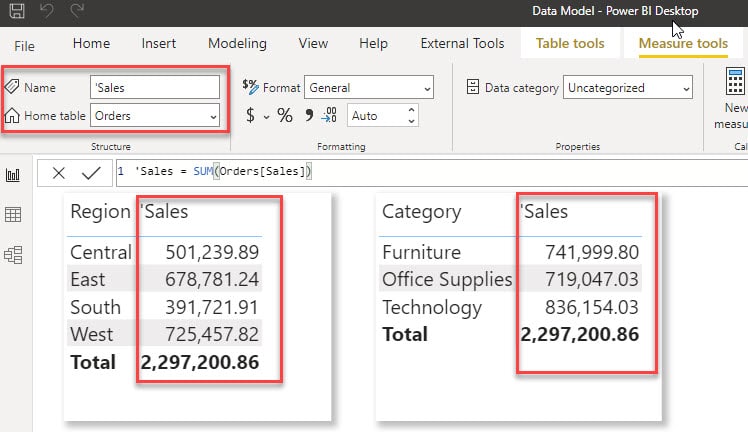The image size is (748, 432).
Task: Click the value 741,999.80
Action: point(592,252)
